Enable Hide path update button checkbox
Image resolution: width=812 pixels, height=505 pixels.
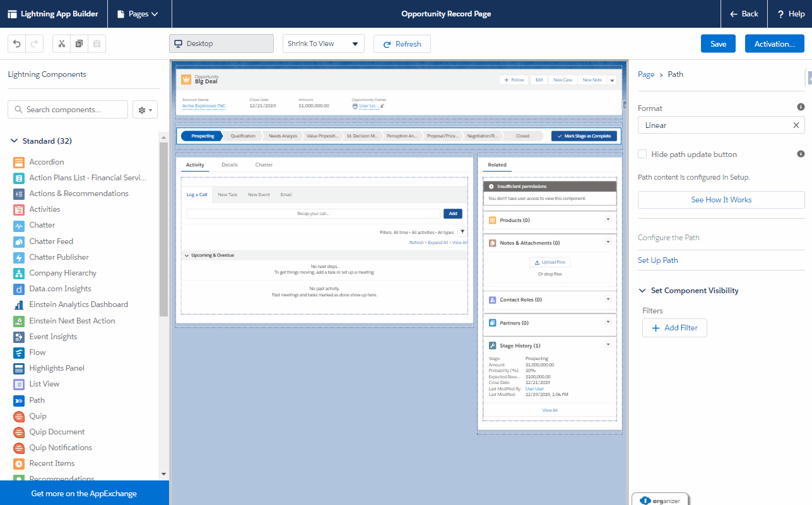click(642, 154)
